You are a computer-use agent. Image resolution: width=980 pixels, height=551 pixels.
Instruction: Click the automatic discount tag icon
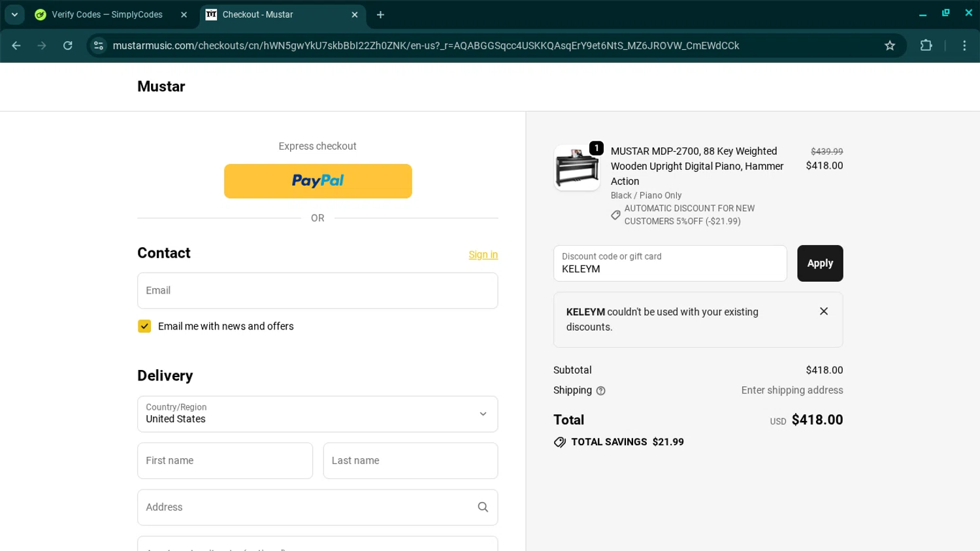615,215
